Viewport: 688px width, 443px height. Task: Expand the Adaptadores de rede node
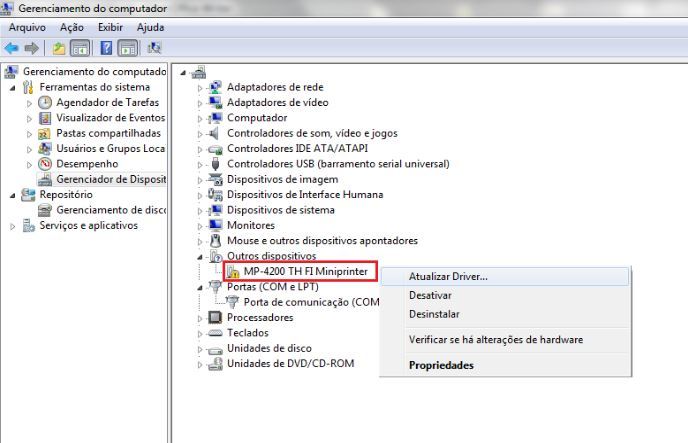[200, 88]
